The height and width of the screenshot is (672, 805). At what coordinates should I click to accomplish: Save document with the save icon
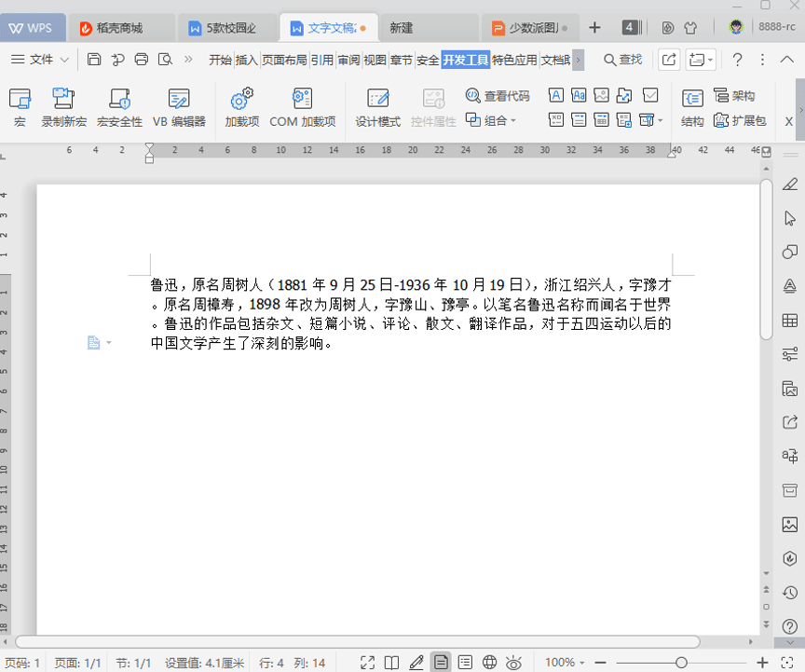pos(94,59)
